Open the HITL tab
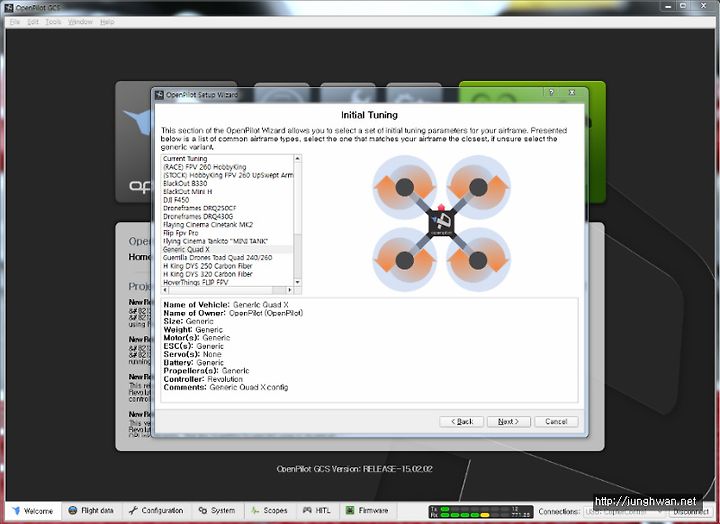Image resolution: width=720 pixels, height=524 pixels. pos(317,511)
